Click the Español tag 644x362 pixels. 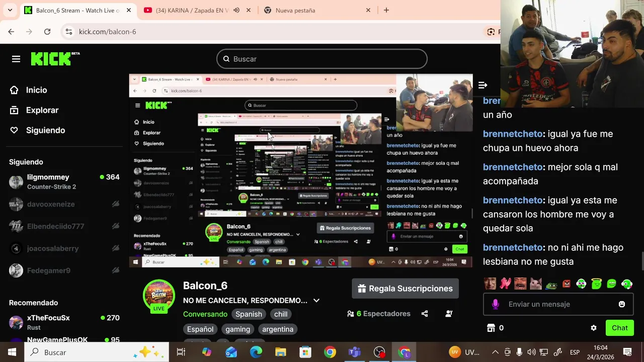click(x=200, y=329)
